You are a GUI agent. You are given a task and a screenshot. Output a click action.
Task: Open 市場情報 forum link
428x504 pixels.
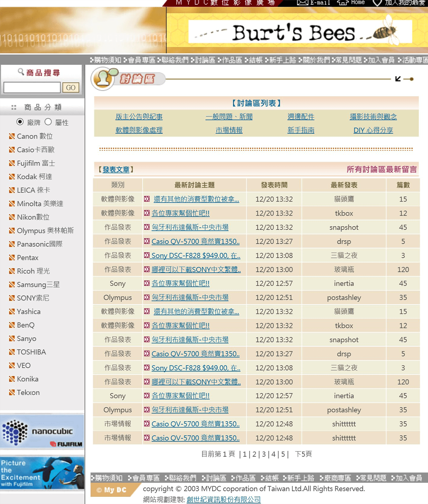(x=229, y=130)
